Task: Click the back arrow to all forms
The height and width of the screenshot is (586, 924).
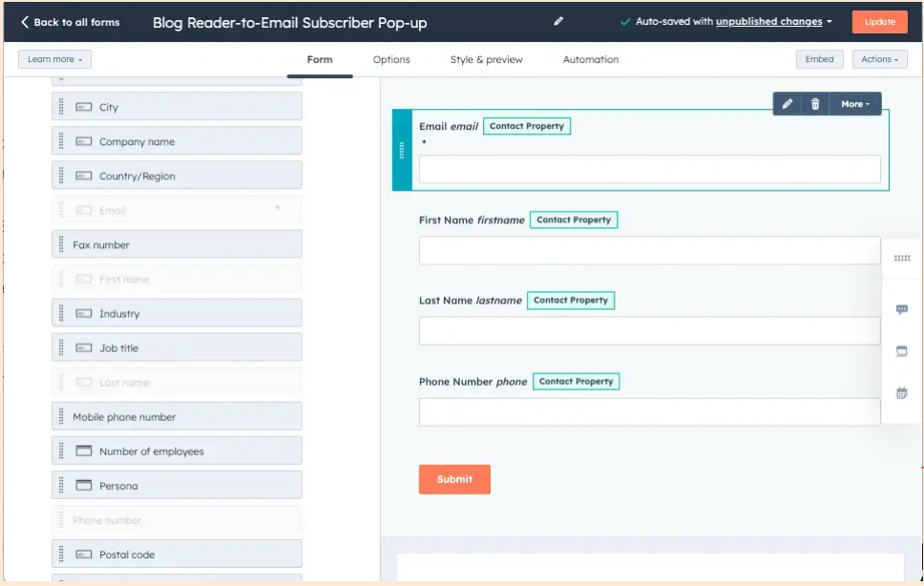Action: 26,22
